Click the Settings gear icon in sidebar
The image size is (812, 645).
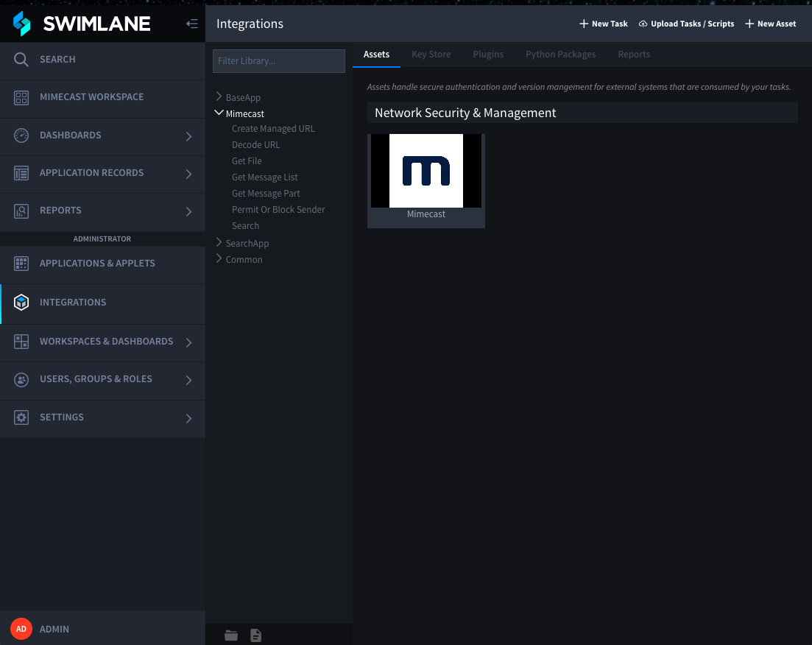21,417
